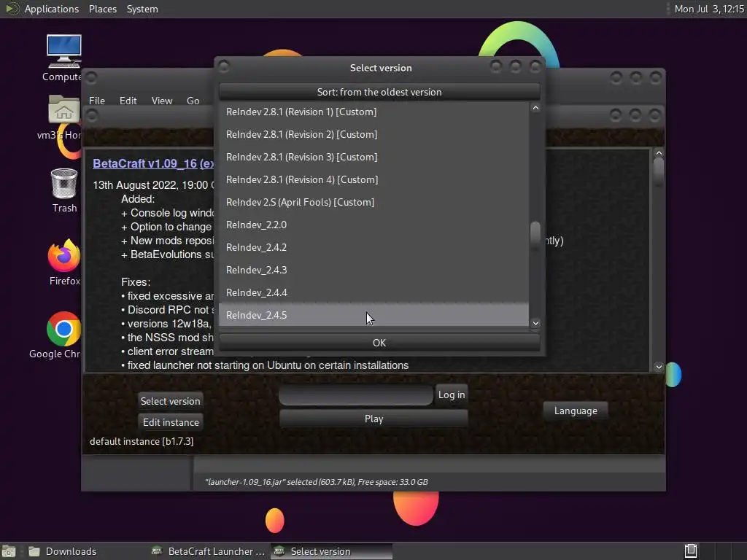Click the show desktop icon in the taskbar
This screenshot has width=747, height=560.
point(9,551)
